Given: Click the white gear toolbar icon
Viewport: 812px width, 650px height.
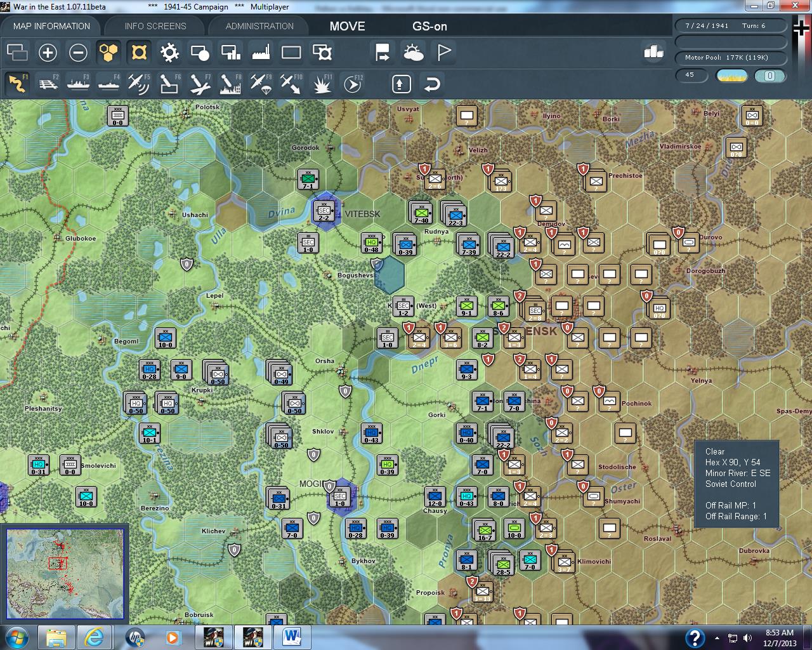Looking at the screenshot, I should click(169, 52).
